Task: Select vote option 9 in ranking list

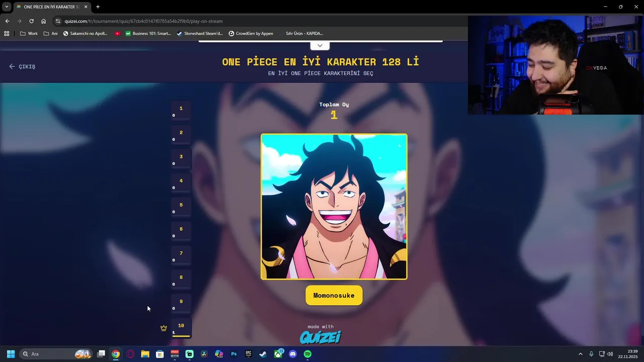Action: coord(181,304)
